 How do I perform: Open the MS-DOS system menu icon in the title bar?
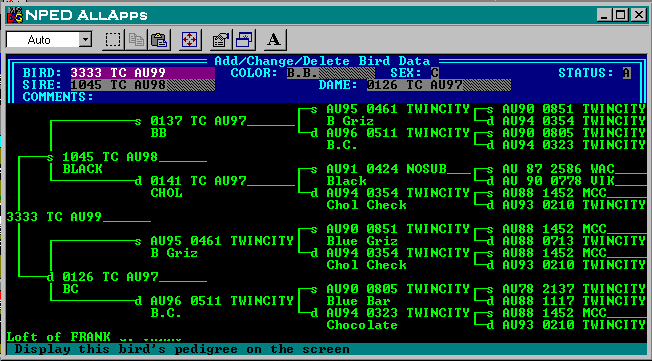click(x=15, y=15)
